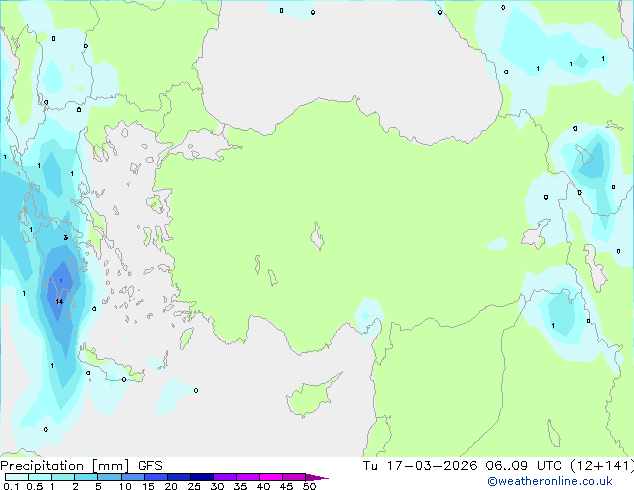Image resolution: width=634 pixels, height=490 pixels.
Task: Click the '(12+141)' forecast offset text
Action: [602, 466]
